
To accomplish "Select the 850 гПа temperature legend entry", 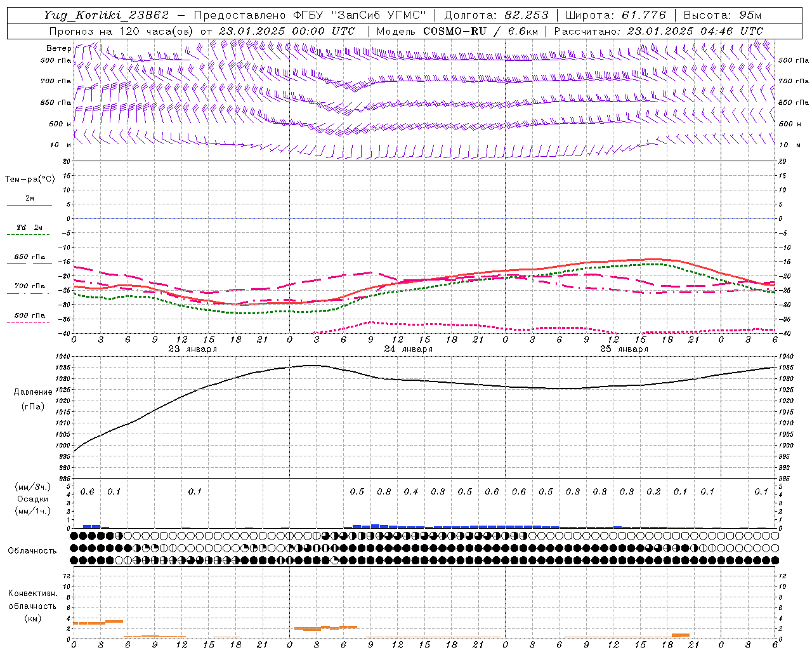I will 29,260.
